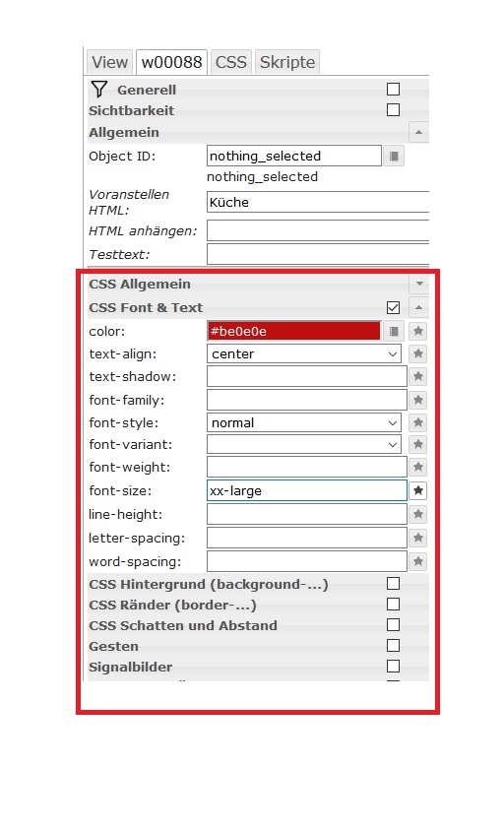The height and width of the screenshot is (831, 504).
Task: Click the star icon for the color row
Action: [x=418, y=331]
